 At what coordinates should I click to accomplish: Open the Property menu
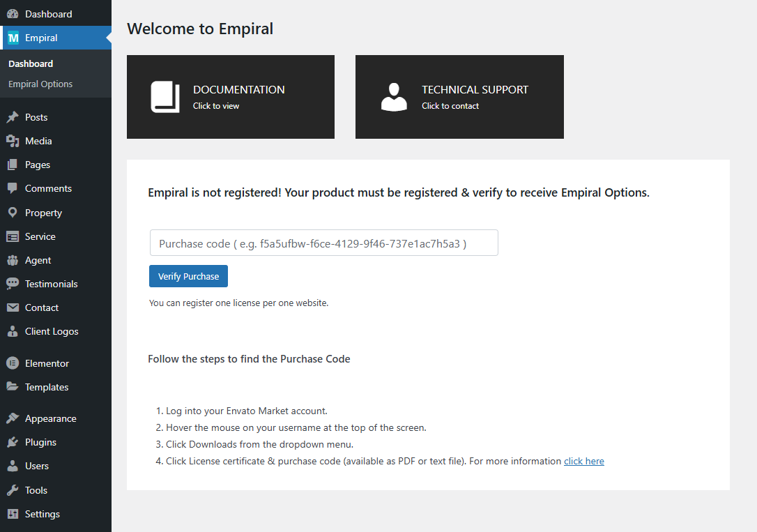[56, 213]
